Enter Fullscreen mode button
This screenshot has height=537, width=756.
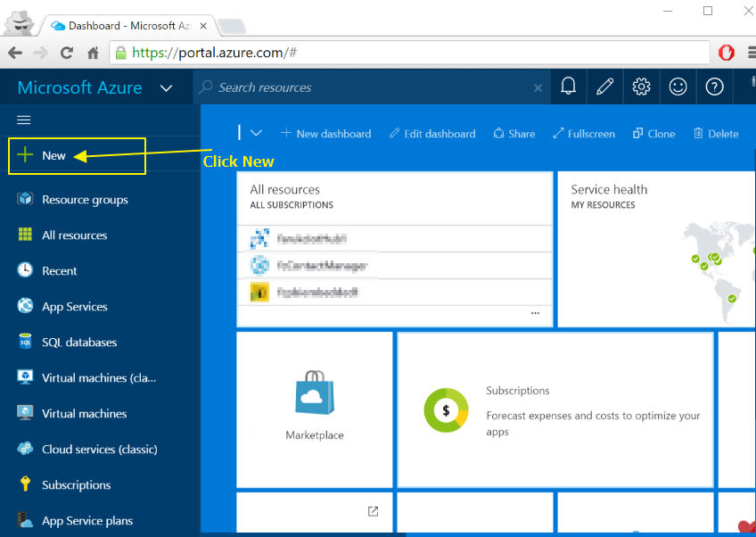click(x=584, y=134)
